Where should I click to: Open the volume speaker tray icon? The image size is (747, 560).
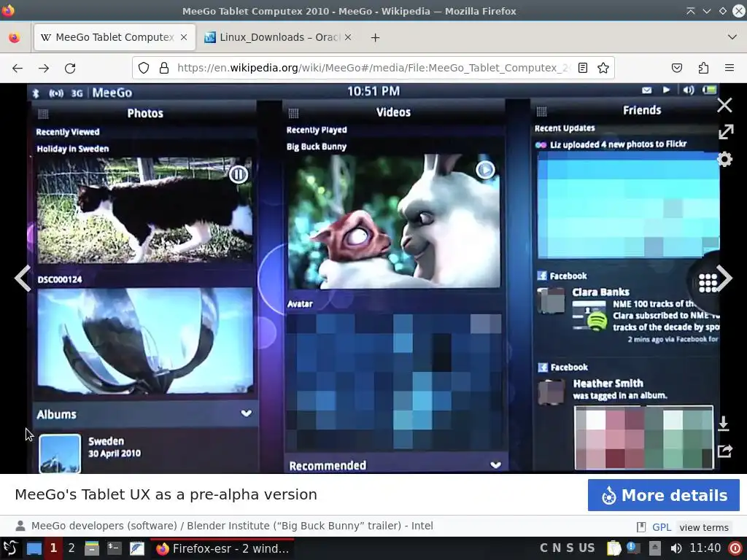pos(676,548)
